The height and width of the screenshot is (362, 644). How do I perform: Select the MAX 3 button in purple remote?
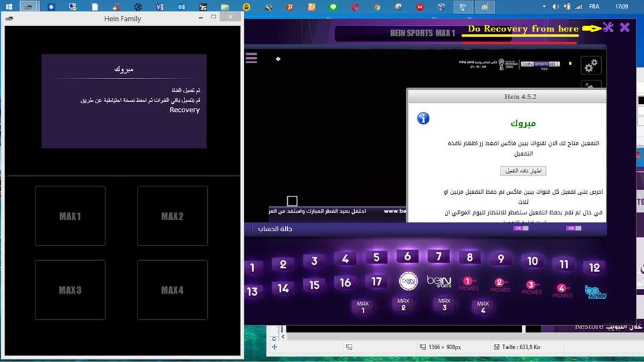point(444,304)
